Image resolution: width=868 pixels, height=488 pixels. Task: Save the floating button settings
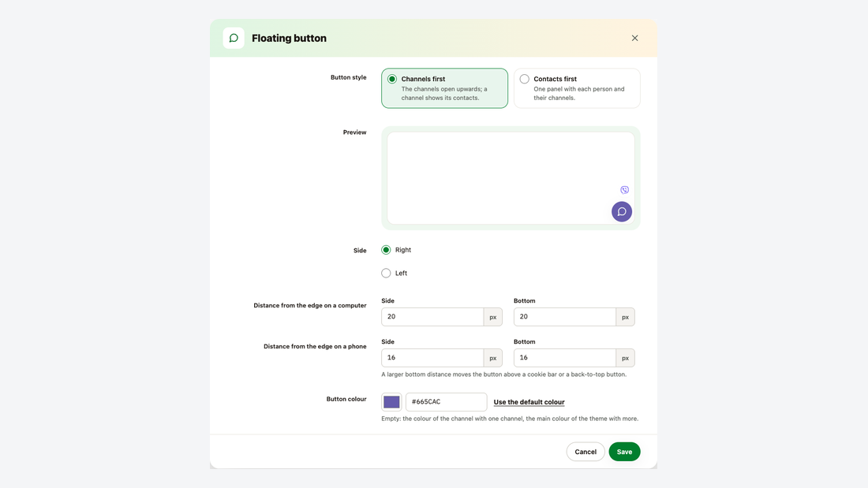pyautogui.click(x=624, y=452)
